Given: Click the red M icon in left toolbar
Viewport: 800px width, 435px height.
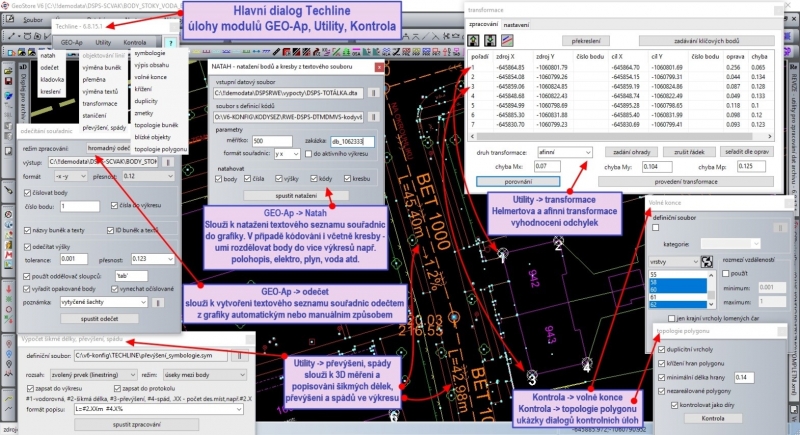Looking at the screenshot, I should click(9, 255).
